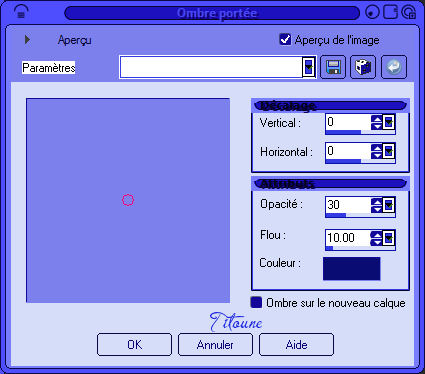The width and height of the screenshot is (425, 374).
Task: Click the round dot icon in title bar
Action: pos(373,13)
